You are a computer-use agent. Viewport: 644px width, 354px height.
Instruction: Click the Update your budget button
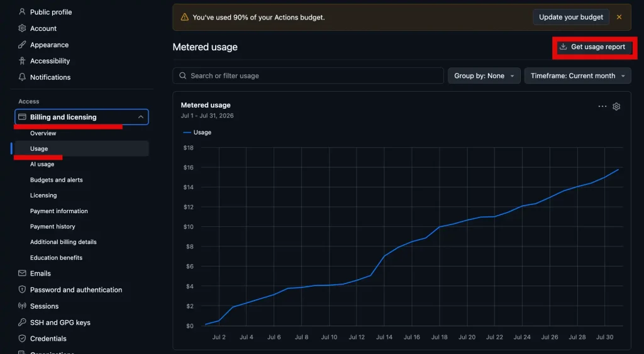[x=571, y=17]
